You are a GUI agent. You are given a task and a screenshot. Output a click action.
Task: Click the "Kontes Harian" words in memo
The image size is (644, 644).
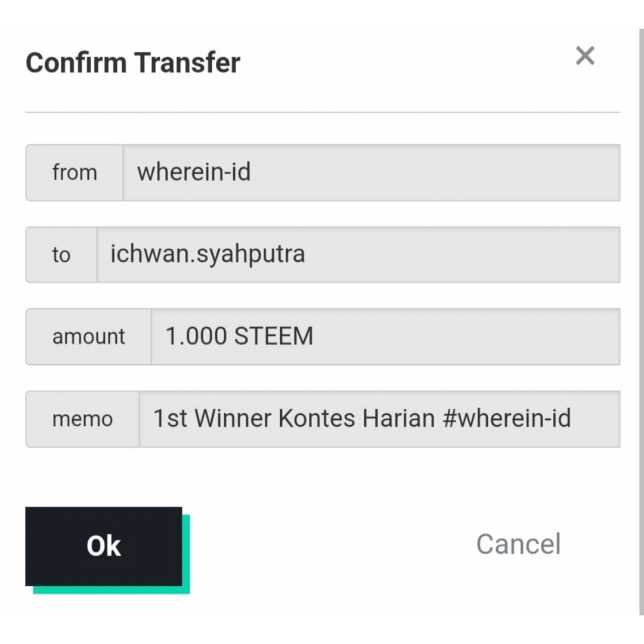point(356,419)
